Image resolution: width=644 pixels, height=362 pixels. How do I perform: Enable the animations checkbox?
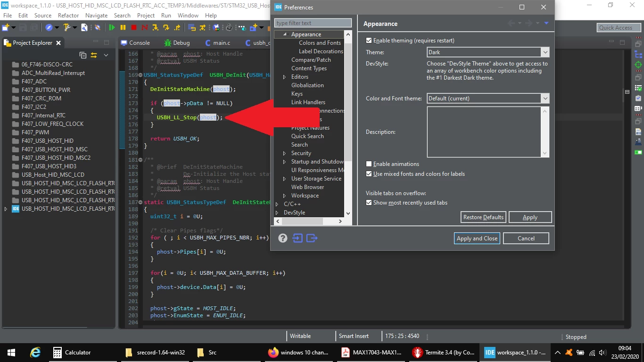[369, 164]
